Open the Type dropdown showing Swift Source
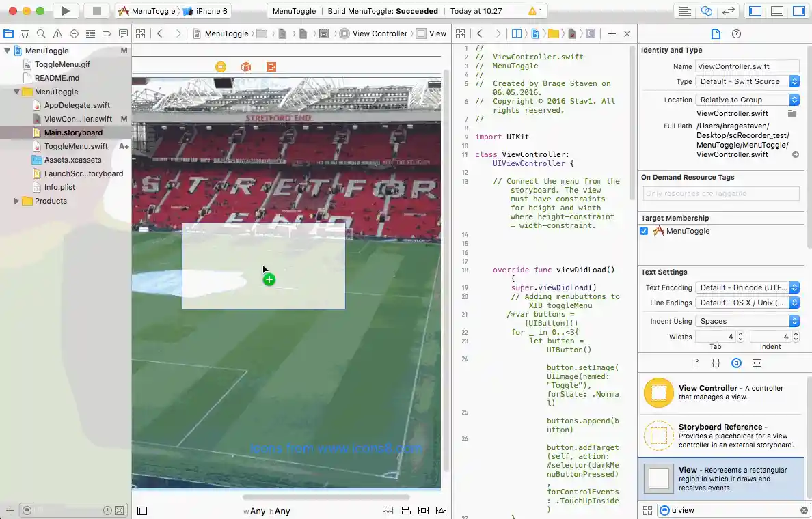812x519 pixels. 747,81
